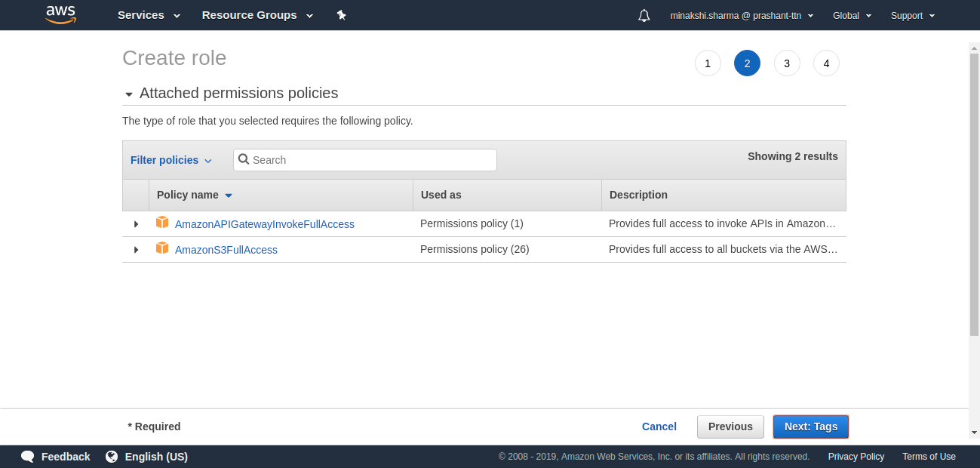Click the invoke APIs description text
This screenshot has width=980, height=468.
point(722,224)
